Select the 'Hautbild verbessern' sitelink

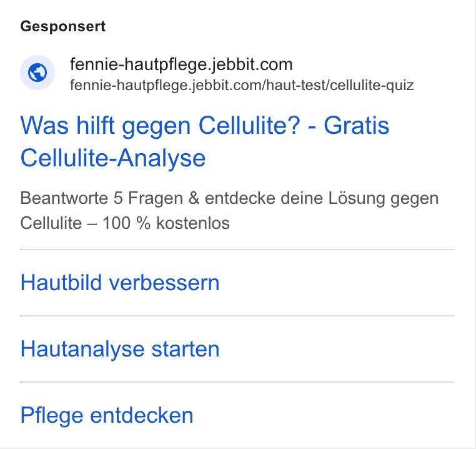click(119, 283)
